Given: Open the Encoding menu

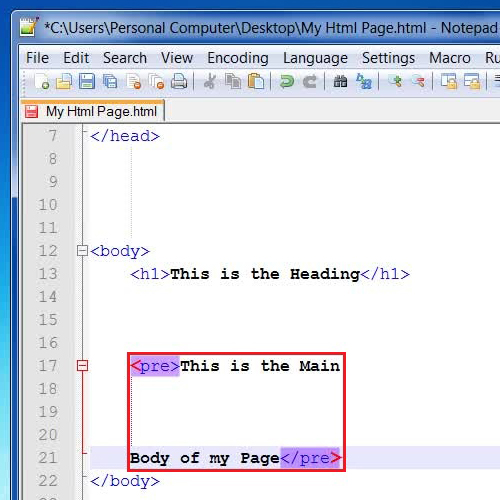Looking at the screenshot, I should [x=238, y=58].
